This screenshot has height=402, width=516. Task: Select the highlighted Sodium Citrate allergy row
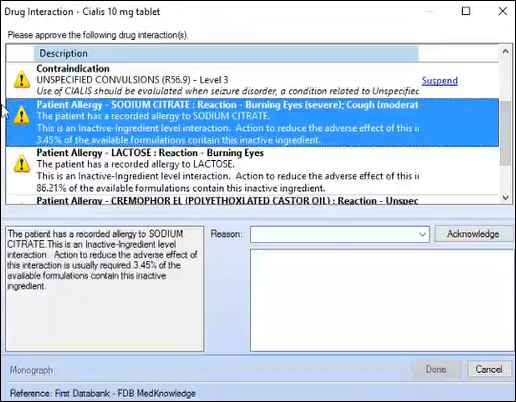pyautogui.click(x=252, y=122)
